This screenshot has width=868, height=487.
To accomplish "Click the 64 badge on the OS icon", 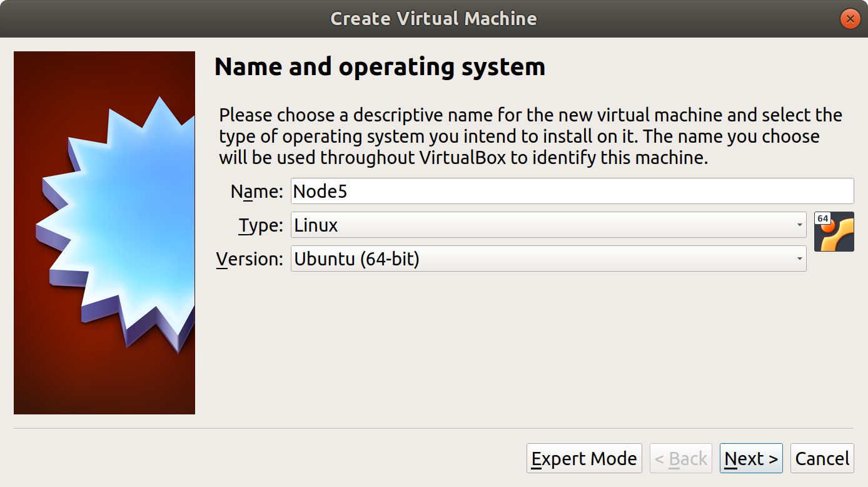I will click(822, 219).
